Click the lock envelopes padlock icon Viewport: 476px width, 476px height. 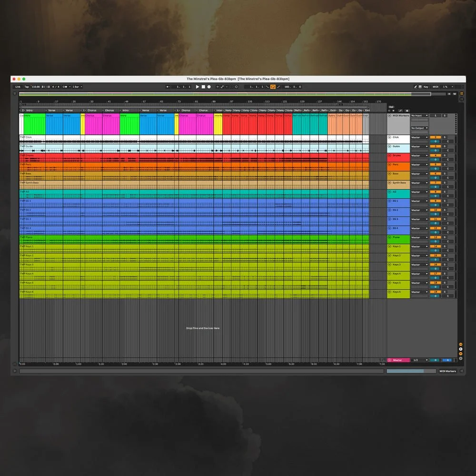tap(407, 110)
